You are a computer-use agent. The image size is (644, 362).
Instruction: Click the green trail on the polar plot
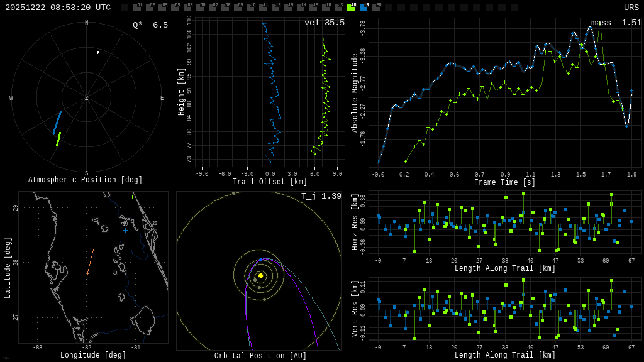[58, 139]
